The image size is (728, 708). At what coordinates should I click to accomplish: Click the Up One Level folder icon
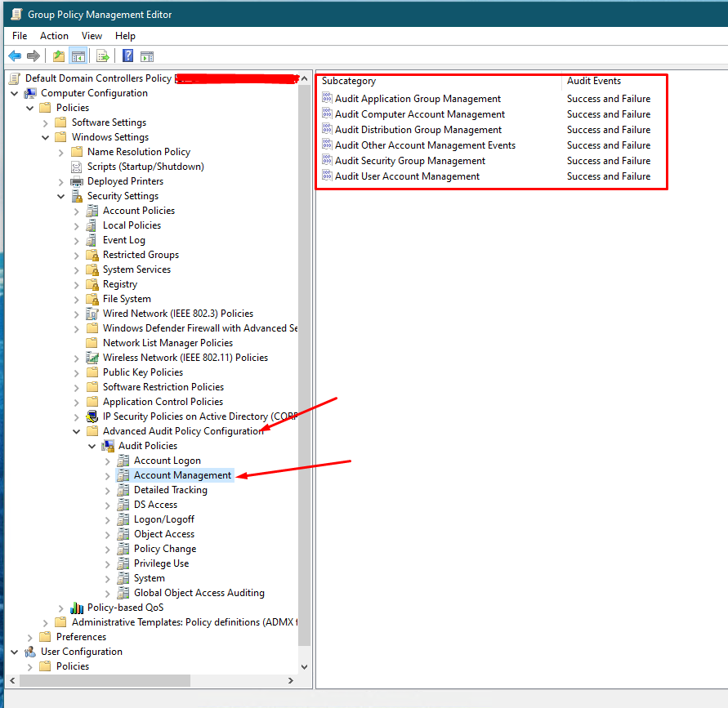[58, 56]
